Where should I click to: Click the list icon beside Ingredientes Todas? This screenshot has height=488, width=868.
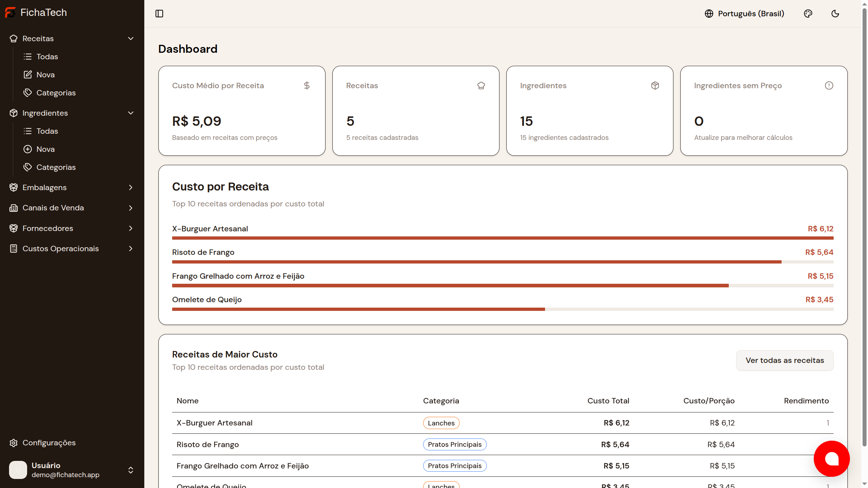[x=28, y=131]
